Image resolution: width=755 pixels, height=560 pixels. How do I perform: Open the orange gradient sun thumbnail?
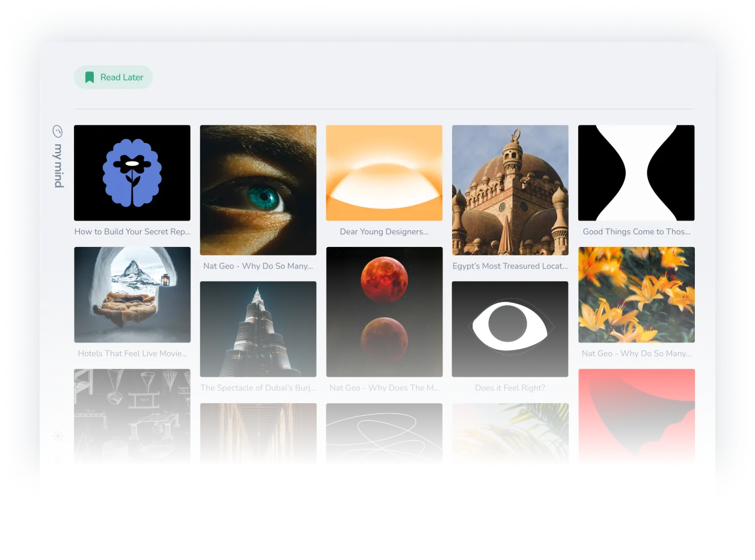[x=384, y=173]
